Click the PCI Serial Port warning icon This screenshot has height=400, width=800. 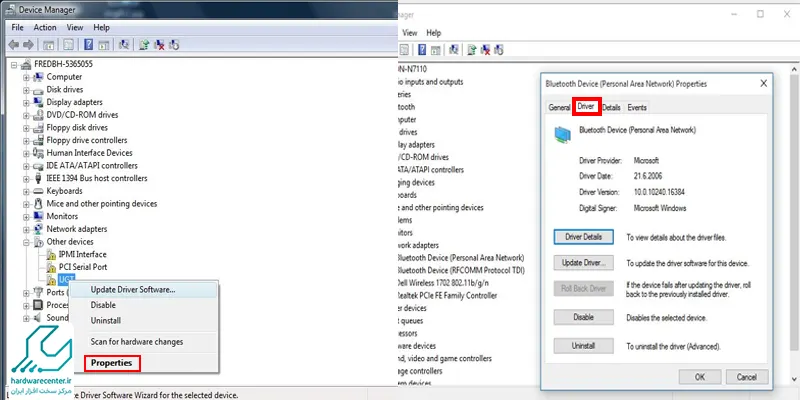pos(51,267)
